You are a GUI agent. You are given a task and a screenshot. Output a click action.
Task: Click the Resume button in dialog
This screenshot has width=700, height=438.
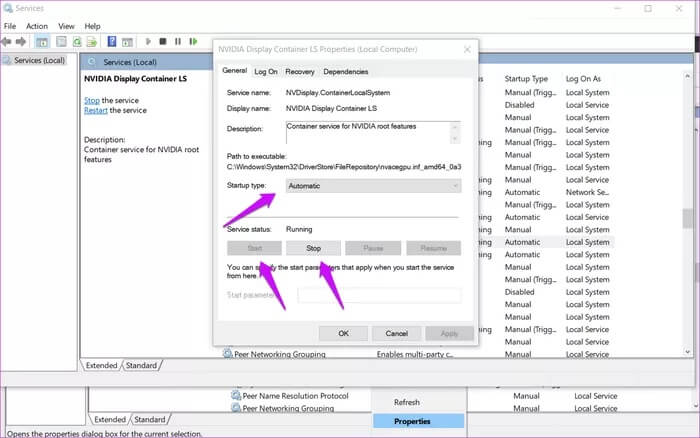click(433, 248)
